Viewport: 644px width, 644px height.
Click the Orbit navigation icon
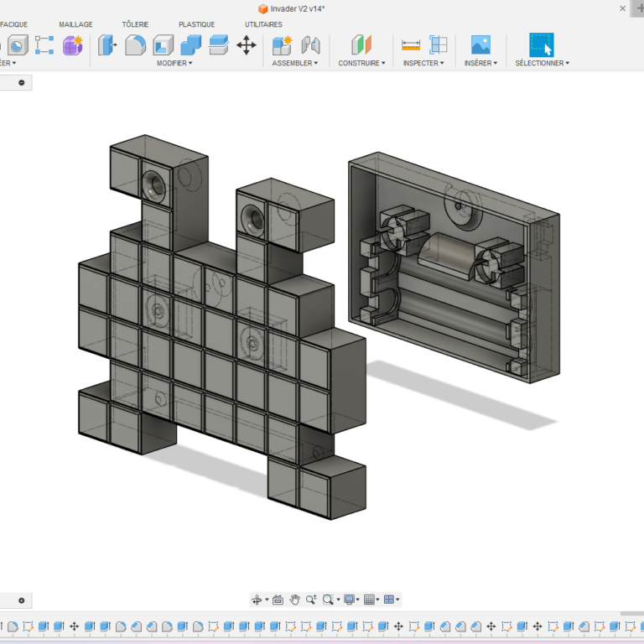coord(257,600)
